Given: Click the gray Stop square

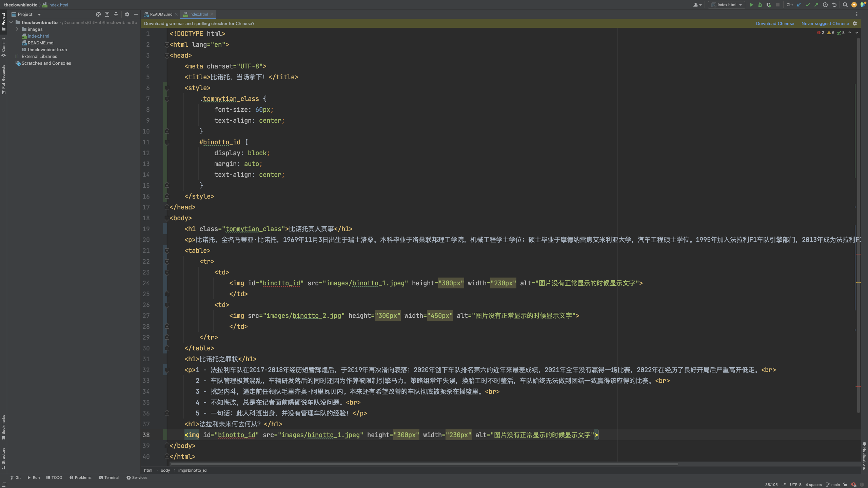Looking at the screenshot, I should (778, 5).
